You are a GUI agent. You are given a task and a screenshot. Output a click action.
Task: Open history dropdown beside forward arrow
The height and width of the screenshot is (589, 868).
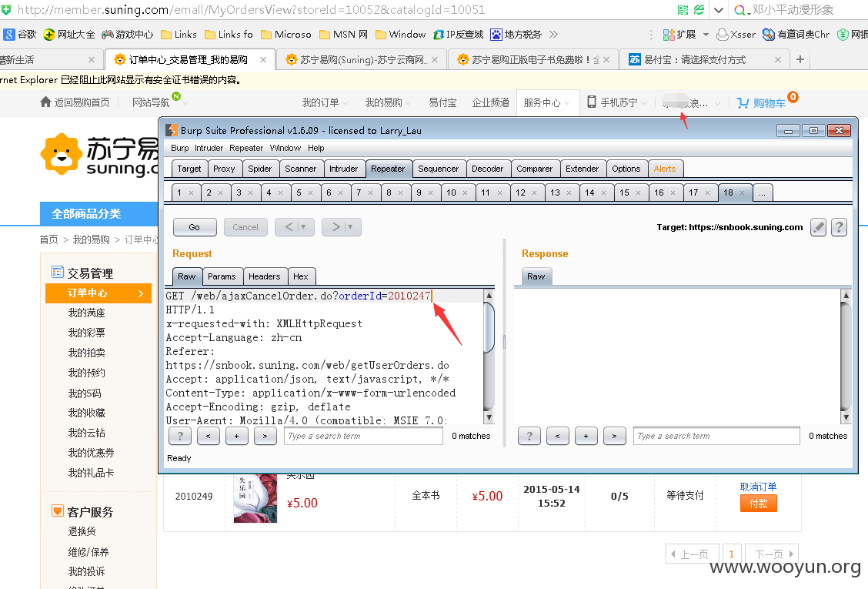coord(351,227)
